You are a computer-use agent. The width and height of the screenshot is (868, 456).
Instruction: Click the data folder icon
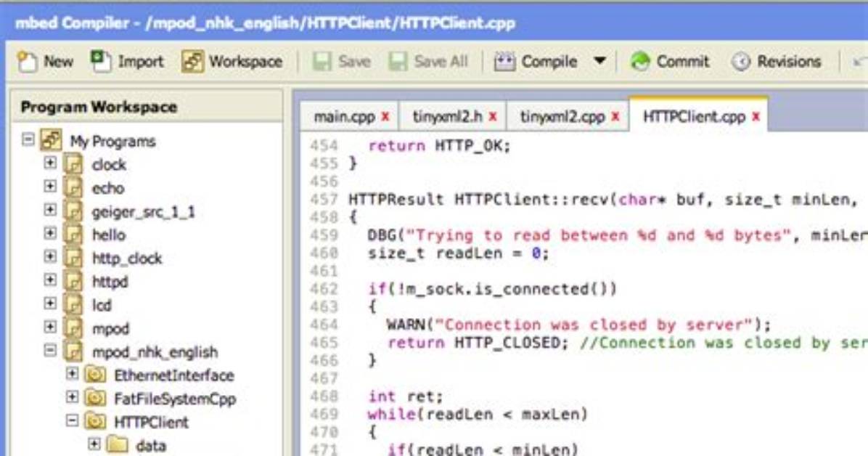pos(118,445)
